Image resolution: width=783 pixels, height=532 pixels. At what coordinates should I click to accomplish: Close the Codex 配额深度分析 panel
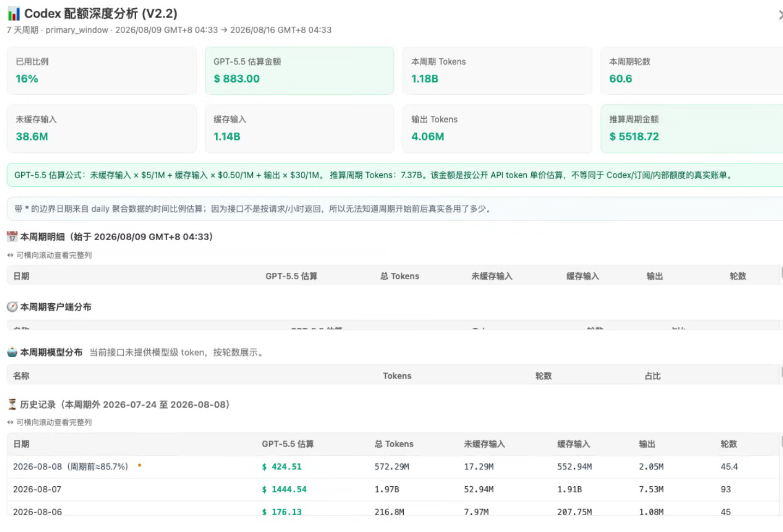click(780, 15)
